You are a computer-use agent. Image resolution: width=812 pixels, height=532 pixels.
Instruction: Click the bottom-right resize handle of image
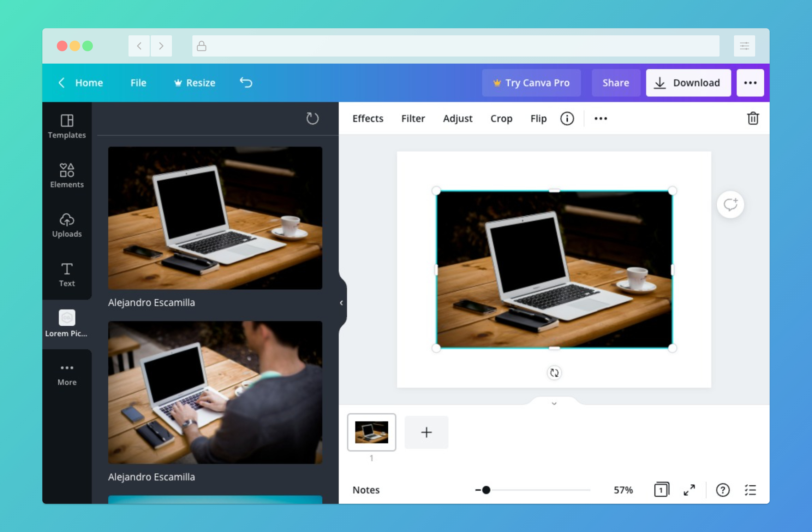coord(672,348)
